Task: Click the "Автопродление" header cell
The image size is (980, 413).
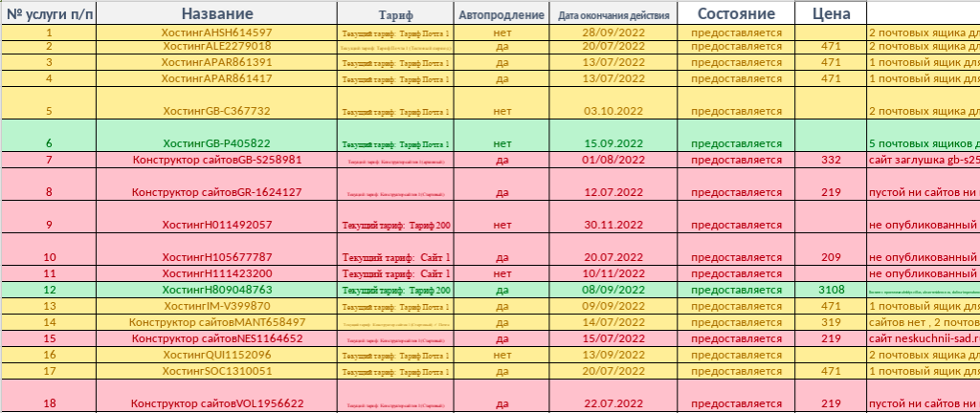Action: tap(501, 15)
